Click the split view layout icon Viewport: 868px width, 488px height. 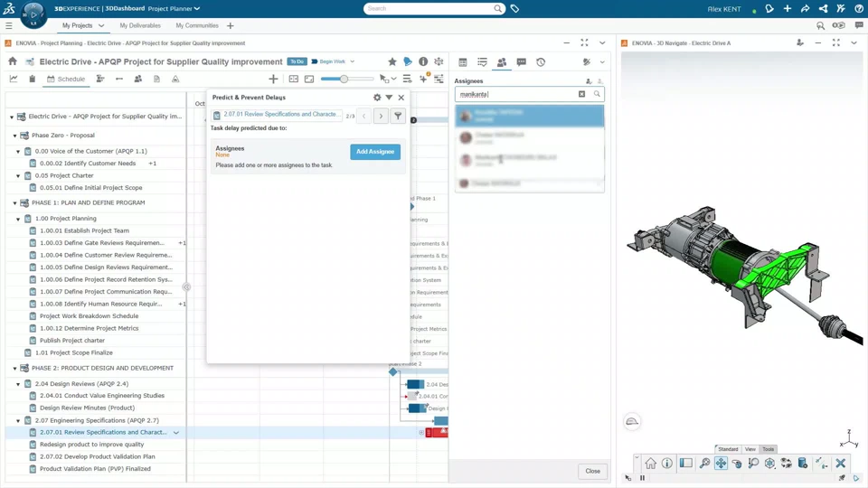[293, 80]
